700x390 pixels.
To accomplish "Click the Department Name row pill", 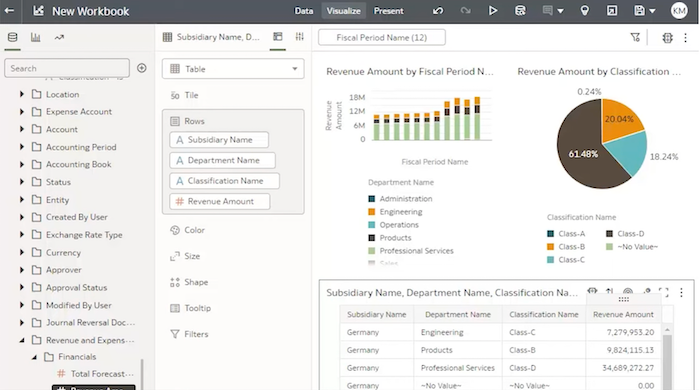I will point(222,160).
